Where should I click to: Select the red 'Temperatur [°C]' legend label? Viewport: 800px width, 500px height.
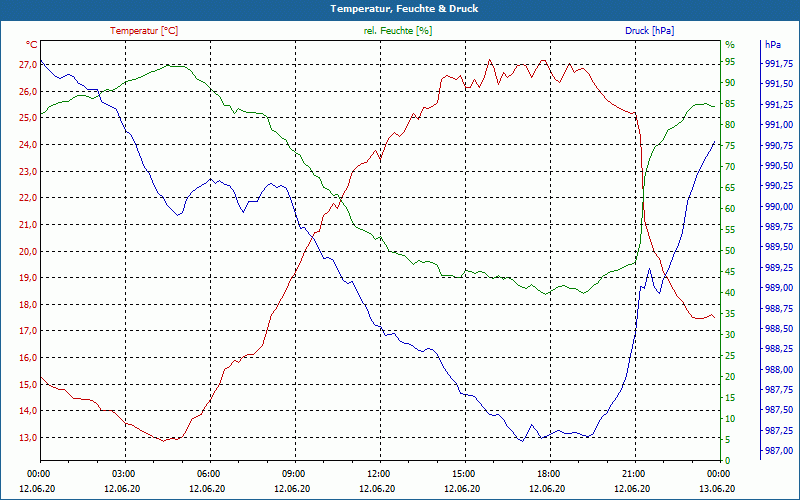[144, 31]
